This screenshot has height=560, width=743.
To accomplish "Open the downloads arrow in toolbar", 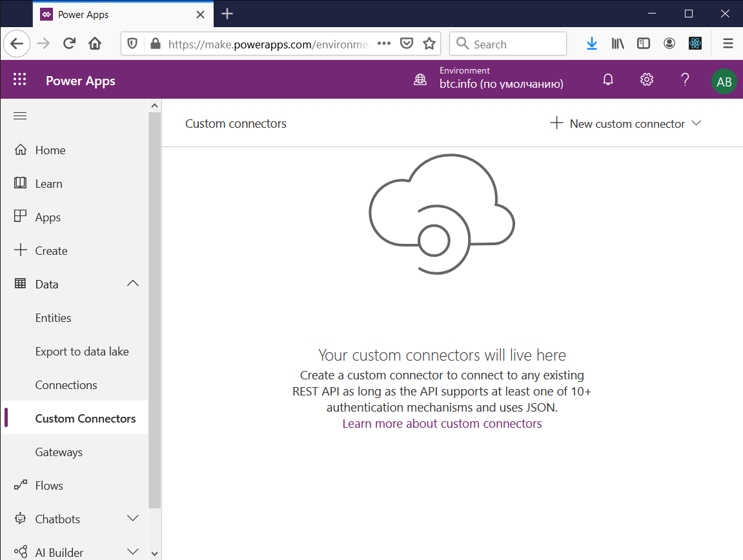I will pyautogui.click(x=592, y=44).
